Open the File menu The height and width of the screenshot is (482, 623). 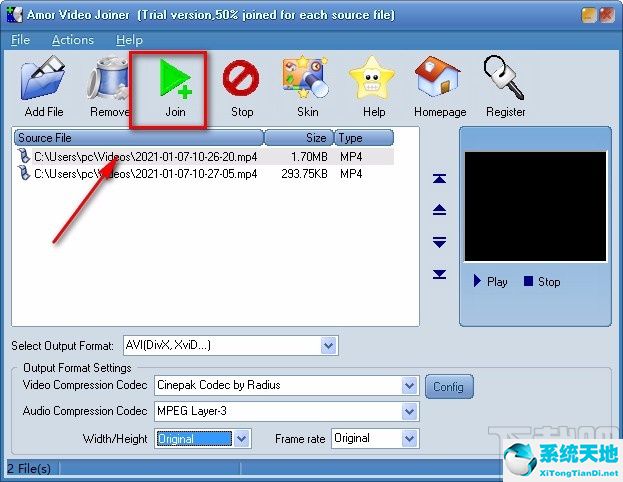(x=21, y=40)
